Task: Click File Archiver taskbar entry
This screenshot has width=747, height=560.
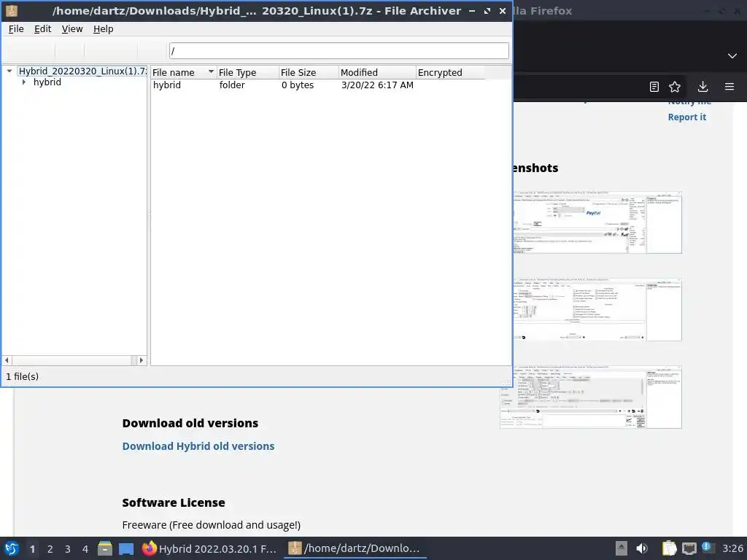Action: coord(355,548)
